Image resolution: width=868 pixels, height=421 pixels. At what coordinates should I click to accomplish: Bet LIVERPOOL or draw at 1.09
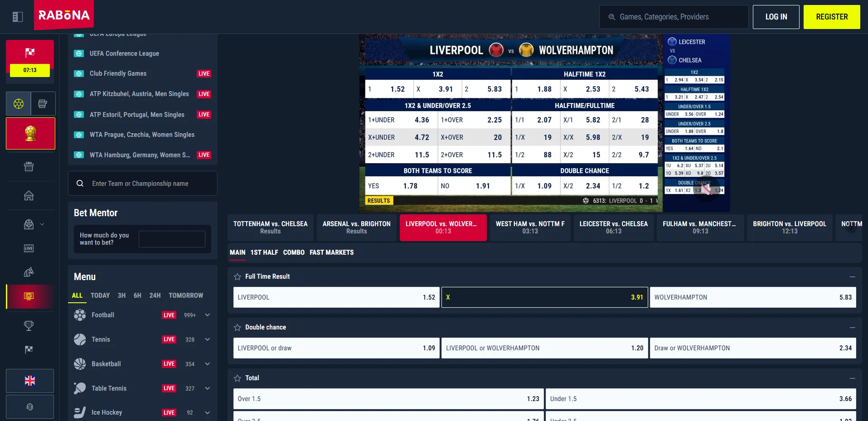point(336,348)
